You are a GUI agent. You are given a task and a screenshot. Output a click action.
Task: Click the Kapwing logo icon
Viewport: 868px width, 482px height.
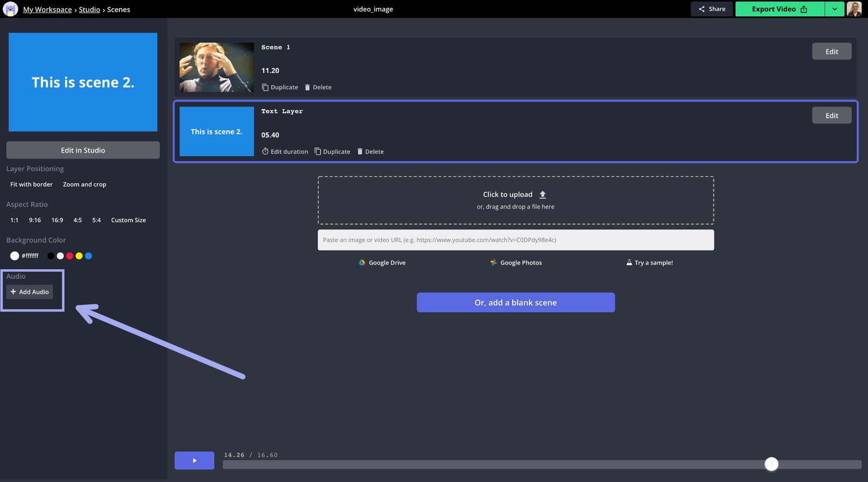pos(10,9)
